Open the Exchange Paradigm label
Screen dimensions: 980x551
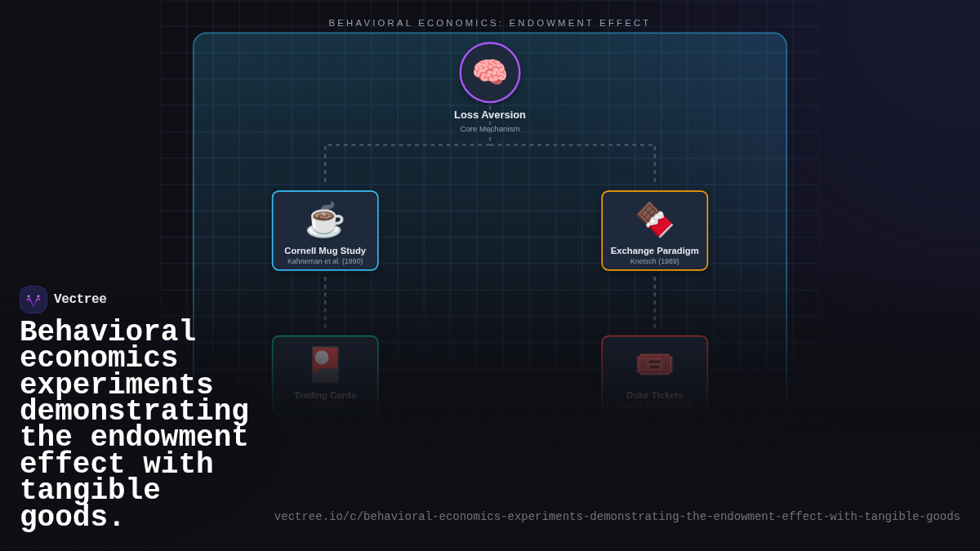654,251
